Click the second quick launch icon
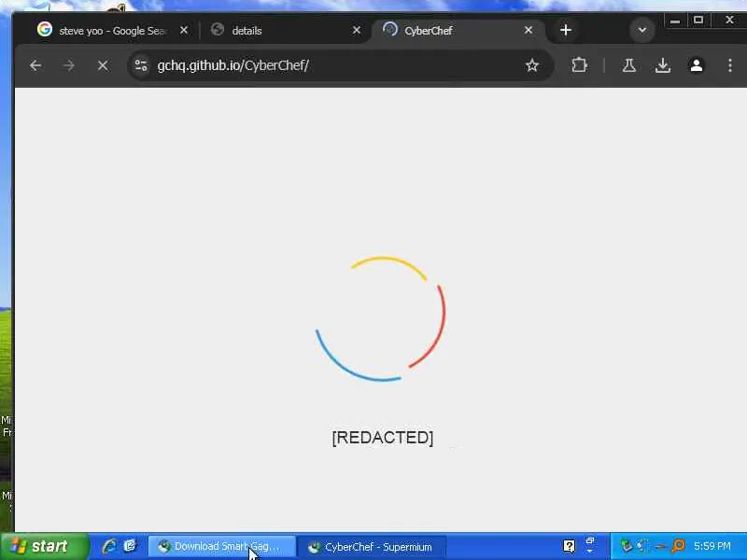This screenshot has width=747, height=560. coord(130,546)
